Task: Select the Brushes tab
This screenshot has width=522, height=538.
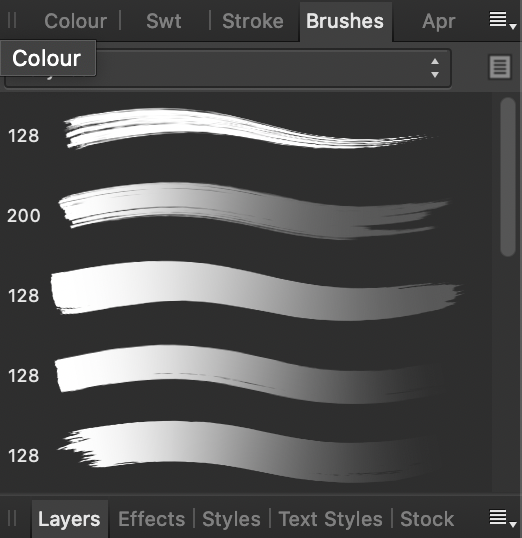Action: [345, 21]
